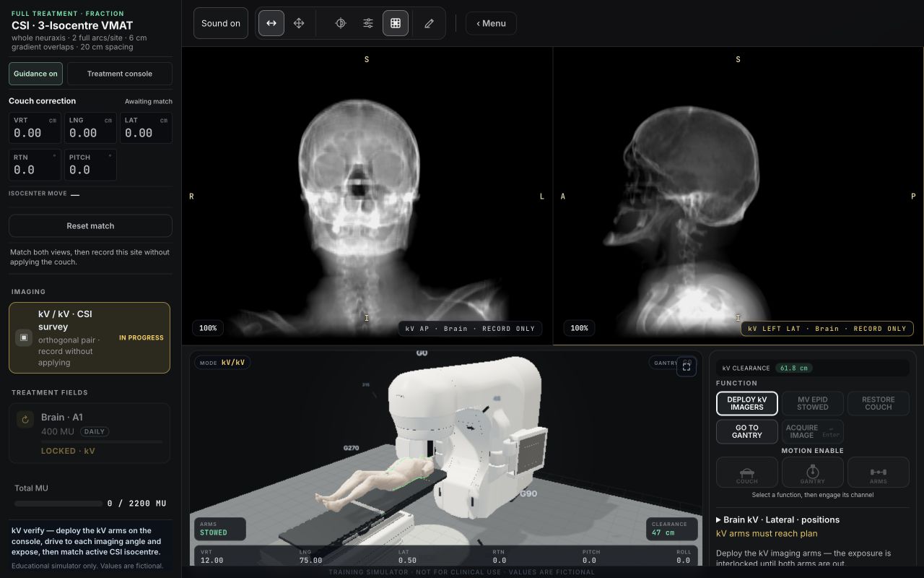Enable the Gantry motion channel
924x578 pixels.
813,473
